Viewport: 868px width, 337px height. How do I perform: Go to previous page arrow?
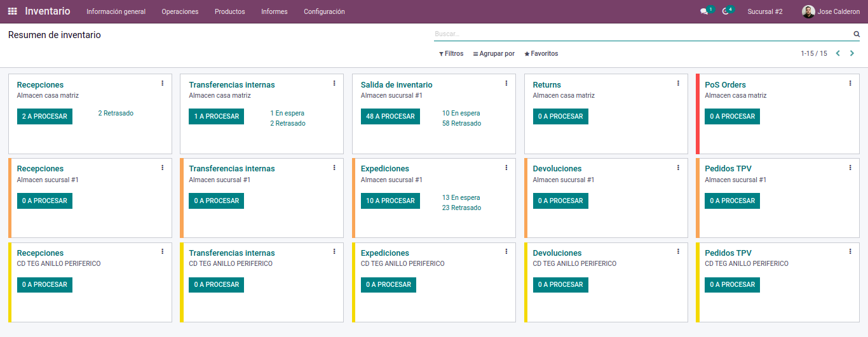pos(837,53)
